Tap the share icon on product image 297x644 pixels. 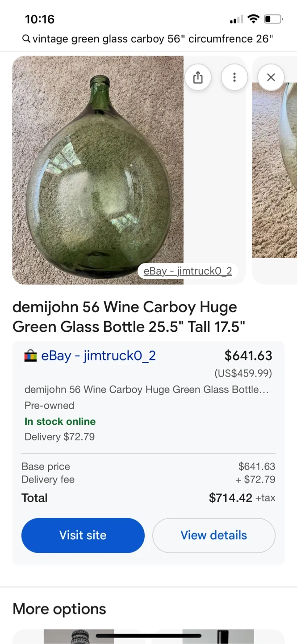tap(198, 77)
